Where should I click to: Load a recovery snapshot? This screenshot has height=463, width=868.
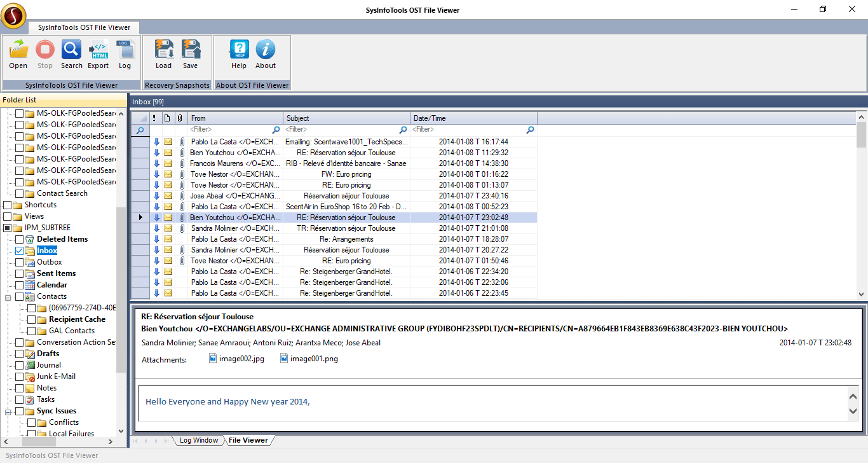163,53
